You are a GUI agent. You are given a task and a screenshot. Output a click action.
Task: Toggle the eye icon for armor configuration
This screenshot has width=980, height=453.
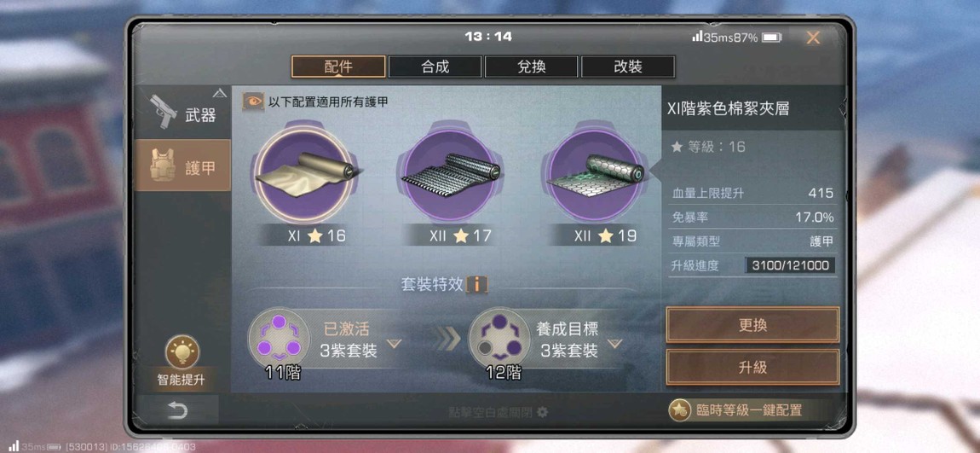point(253,102)
